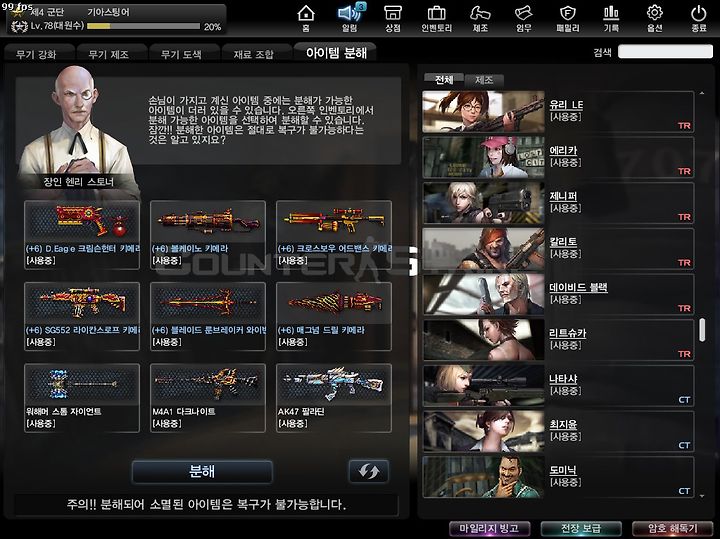Click the 종료 power icon to exit
Image resolution: width=720 pixels, height=539 pixels.
pos(698,17)
